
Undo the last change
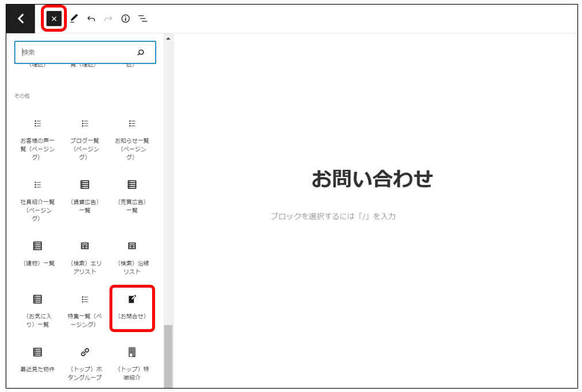[x=91, y=19]
